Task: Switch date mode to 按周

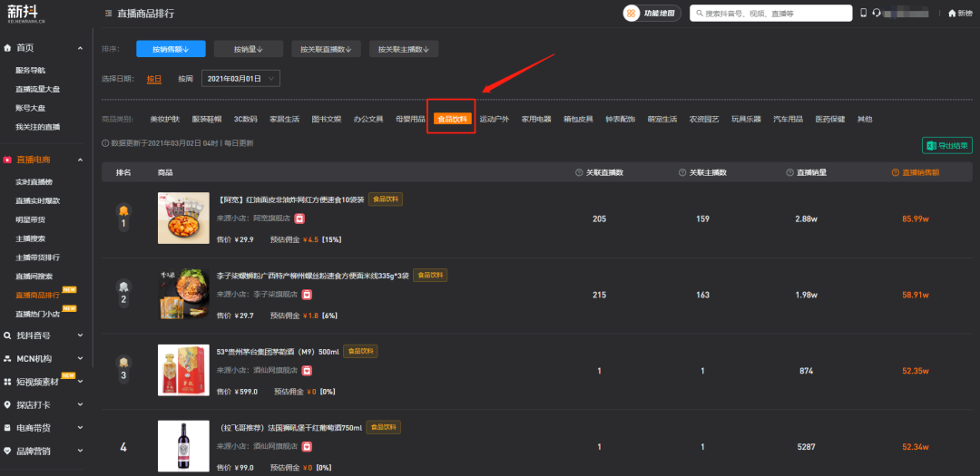Action: [186, 79]
